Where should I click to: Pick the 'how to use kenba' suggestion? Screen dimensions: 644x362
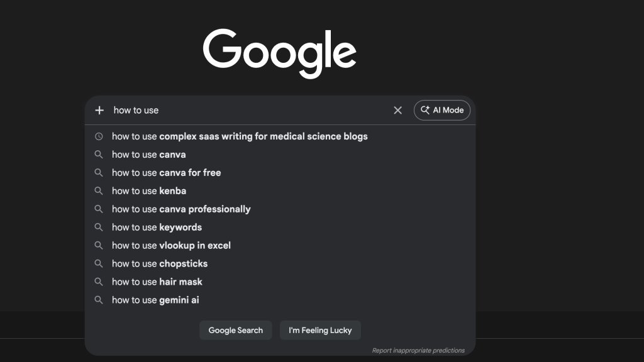pos(150,190)
